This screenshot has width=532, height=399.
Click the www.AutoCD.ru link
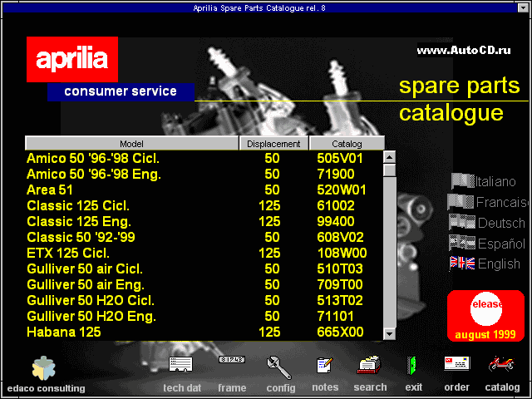[x=464, y=50]
